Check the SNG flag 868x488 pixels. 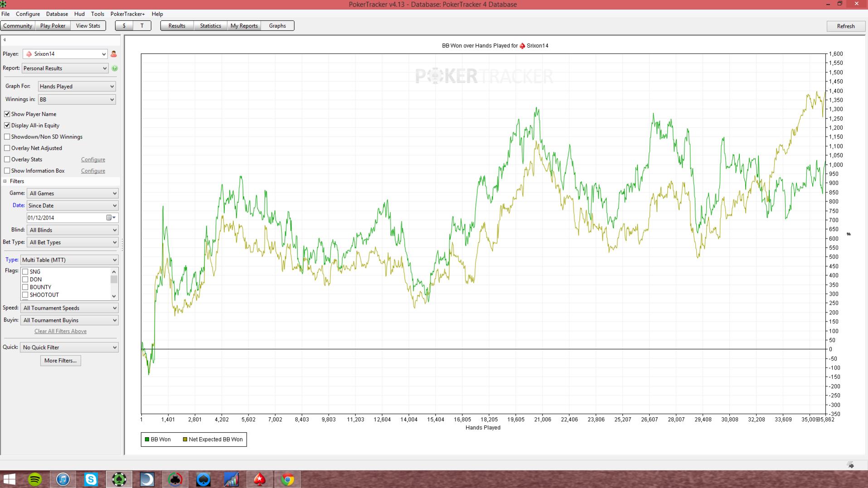[x=25, y=272]
